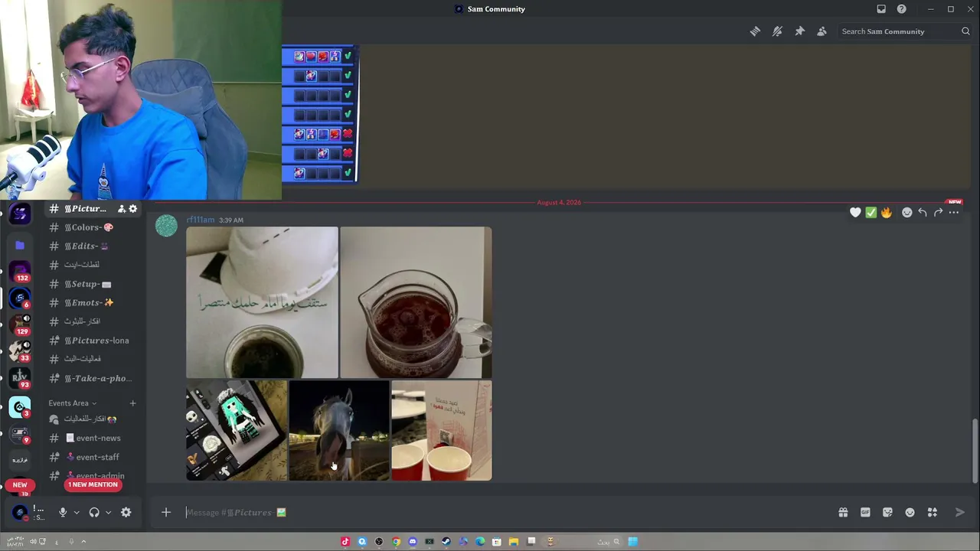Send a gift
980x551 pixels.
(843, 513)
